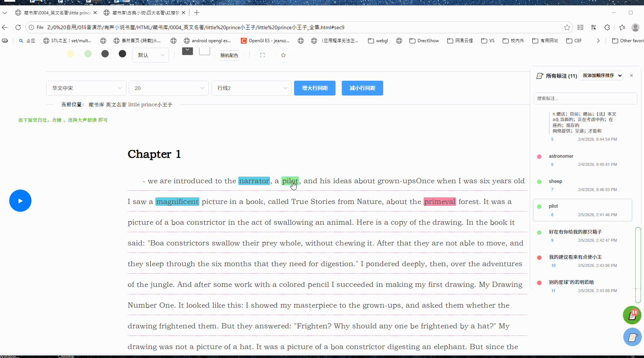Select the astronomer annotation entry

click(583, 160)
